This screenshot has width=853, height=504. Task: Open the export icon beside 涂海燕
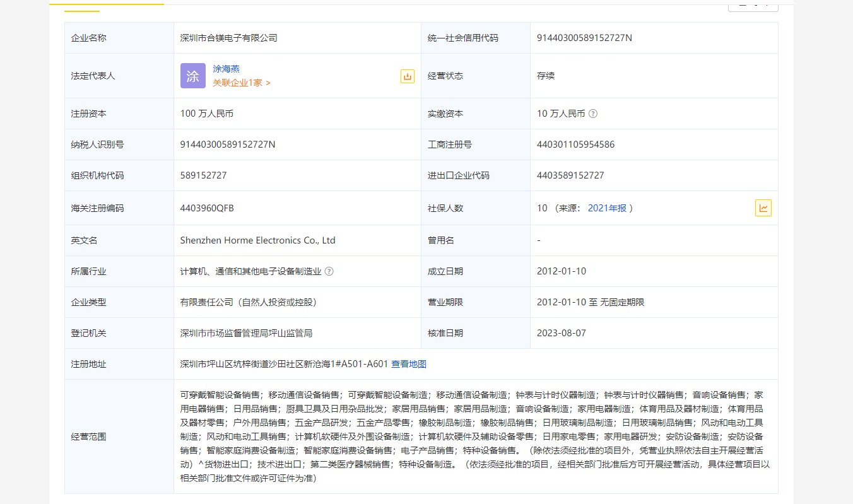pos(408,76)
